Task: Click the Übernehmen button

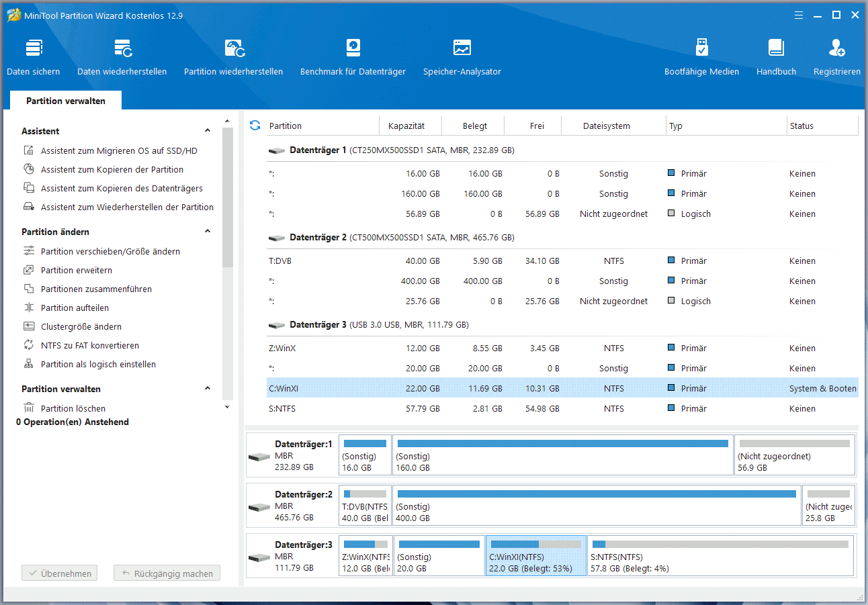Action: point(59,574)
